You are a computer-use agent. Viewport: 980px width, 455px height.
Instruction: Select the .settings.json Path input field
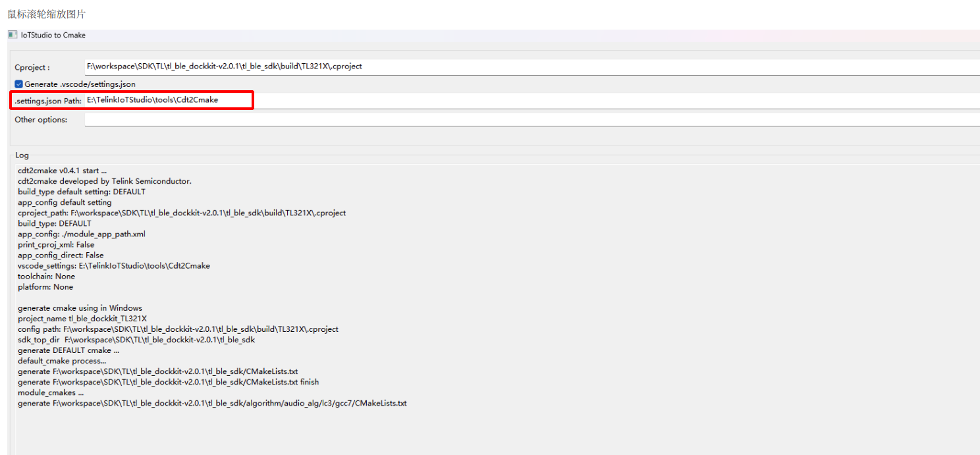coord(532,100)
